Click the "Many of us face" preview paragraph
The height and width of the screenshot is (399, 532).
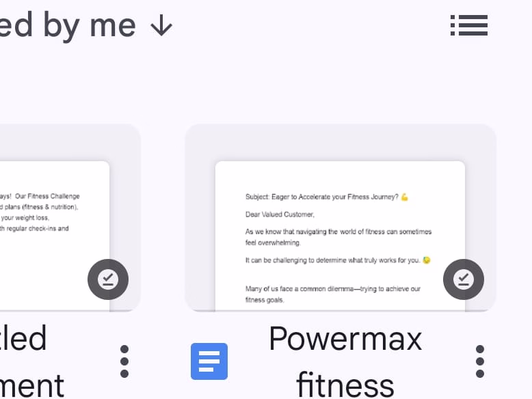point(333,294)
